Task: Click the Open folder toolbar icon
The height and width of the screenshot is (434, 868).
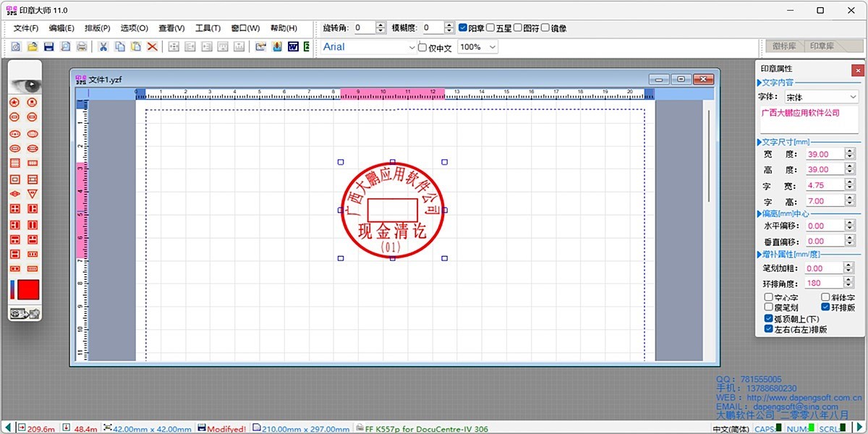Action: pyautogui.click(x=33, y=47)
